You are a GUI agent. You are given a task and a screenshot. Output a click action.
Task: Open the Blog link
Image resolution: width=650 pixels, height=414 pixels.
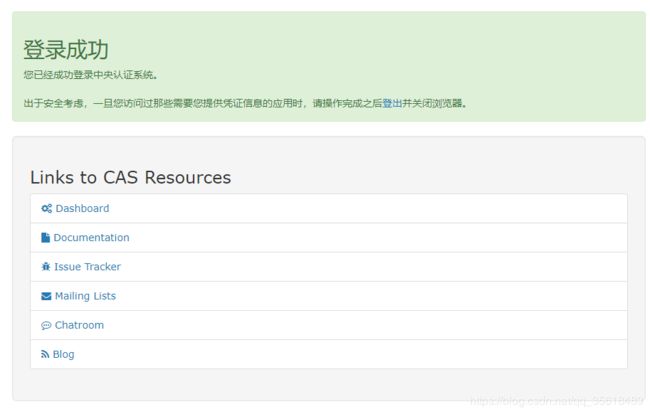(x=63, y=354)
